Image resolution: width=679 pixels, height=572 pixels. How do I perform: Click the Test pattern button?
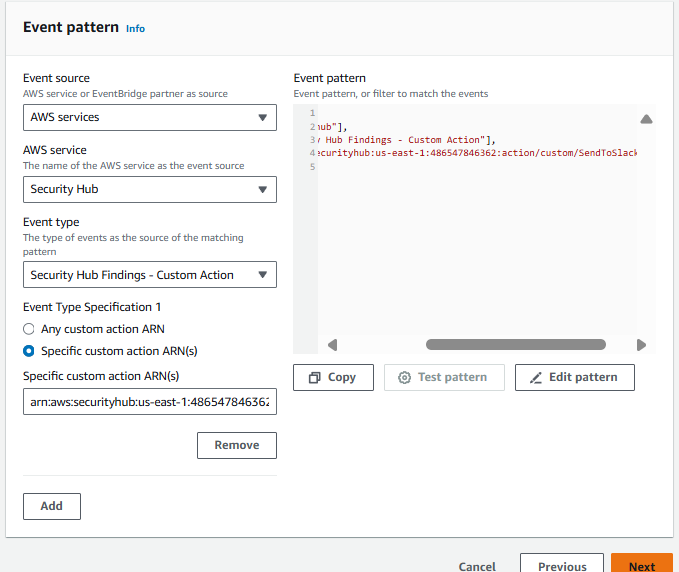[444, 378]
